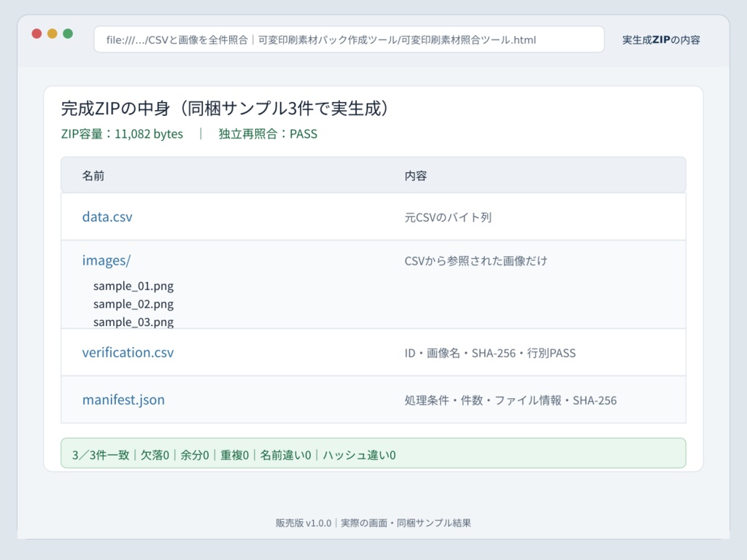Open the images/ folder entry

click(x=107, y=260)
